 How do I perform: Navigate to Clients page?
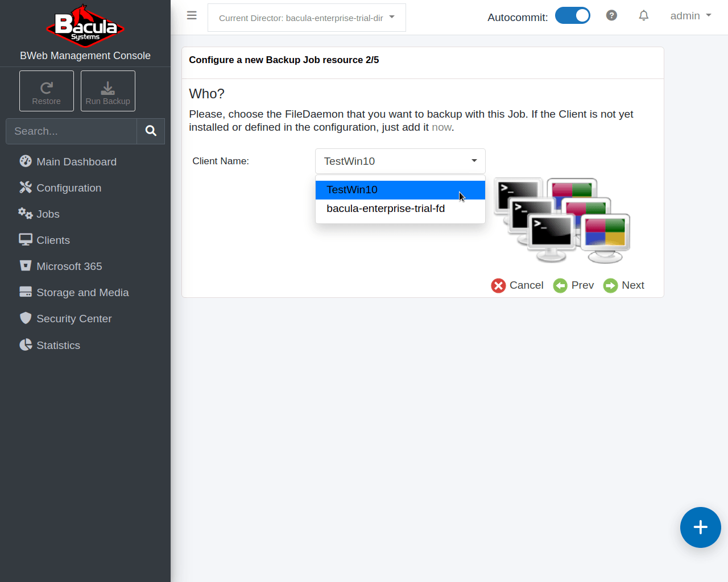tap(53, 240)
